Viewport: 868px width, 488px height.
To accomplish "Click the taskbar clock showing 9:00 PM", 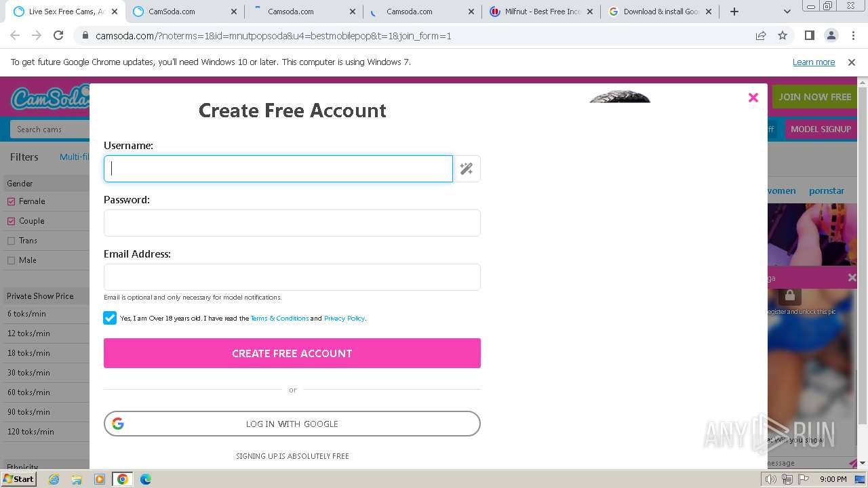I will pyautogui.click(x=833, y=479).
